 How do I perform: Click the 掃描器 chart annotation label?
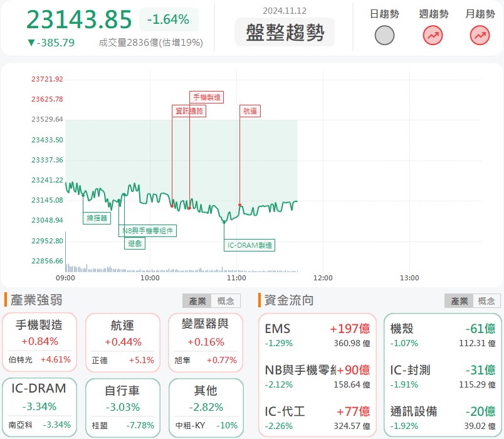click(x=97, y=218)
